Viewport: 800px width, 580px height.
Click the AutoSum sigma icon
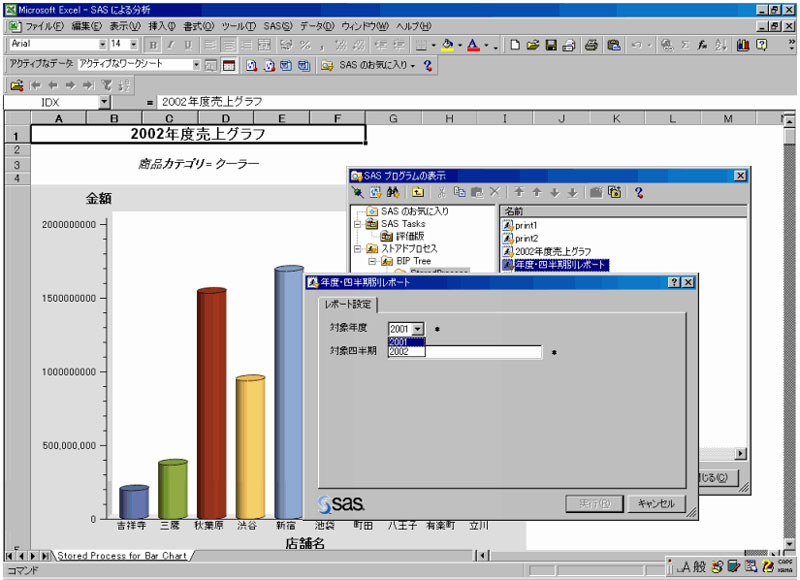coord(685,45)
